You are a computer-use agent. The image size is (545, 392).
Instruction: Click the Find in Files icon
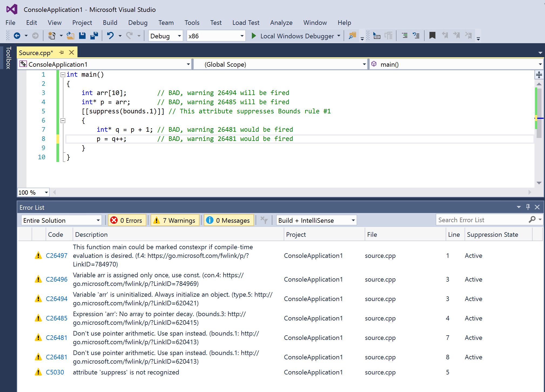click(352, 36)
